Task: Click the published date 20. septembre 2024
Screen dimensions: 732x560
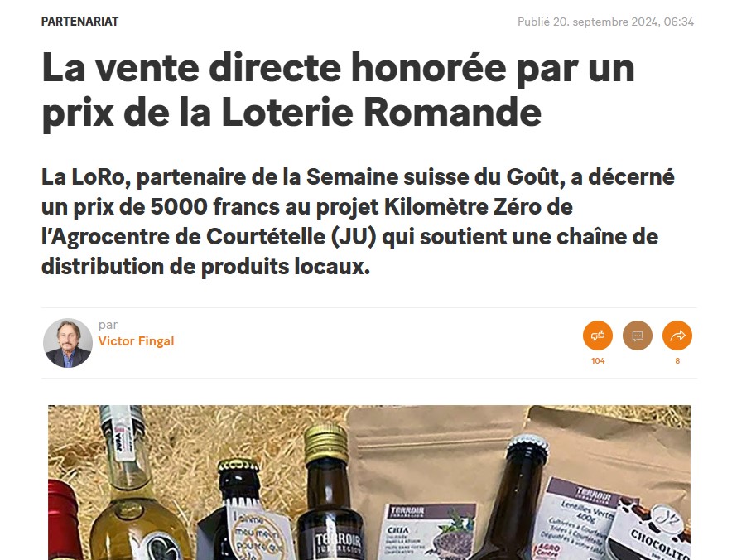Action: click(x=606, y=22)
